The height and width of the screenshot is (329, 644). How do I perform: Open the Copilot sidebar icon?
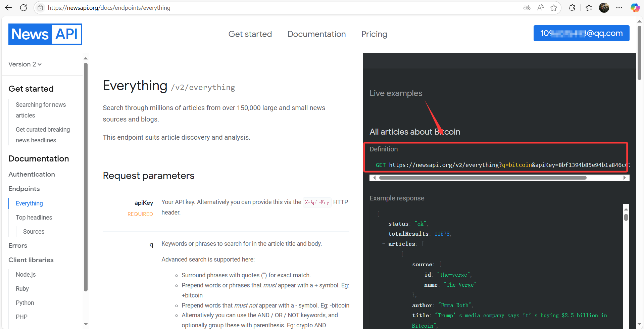pyautogui.click(x=635, y=8)
